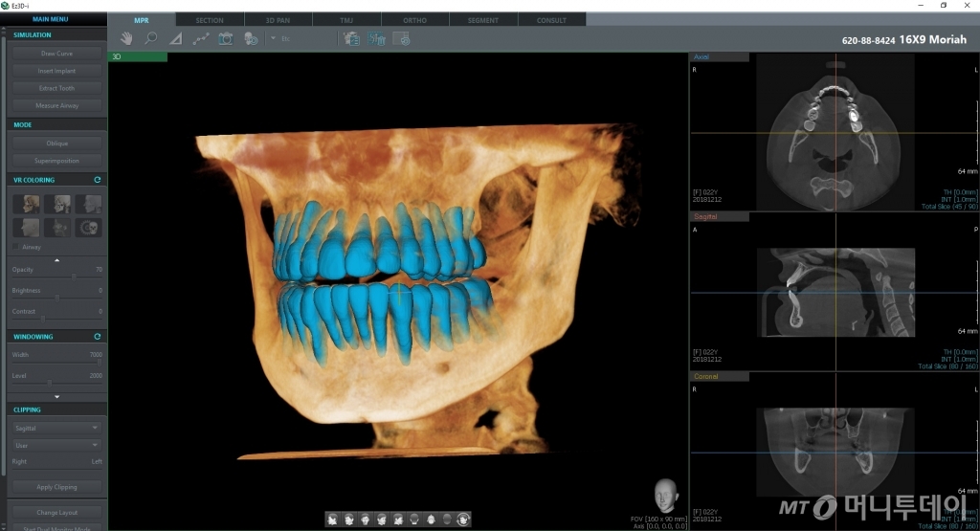
Task: Set second head orientation view in bottom bar
Action: click(x=348, y=520)
